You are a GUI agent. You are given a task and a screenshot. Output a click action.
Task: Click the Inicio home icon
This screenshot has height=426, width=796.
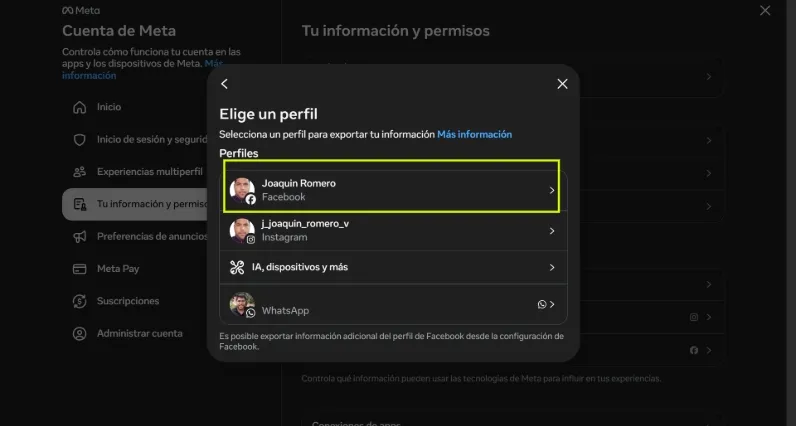(x=79, y=107)
